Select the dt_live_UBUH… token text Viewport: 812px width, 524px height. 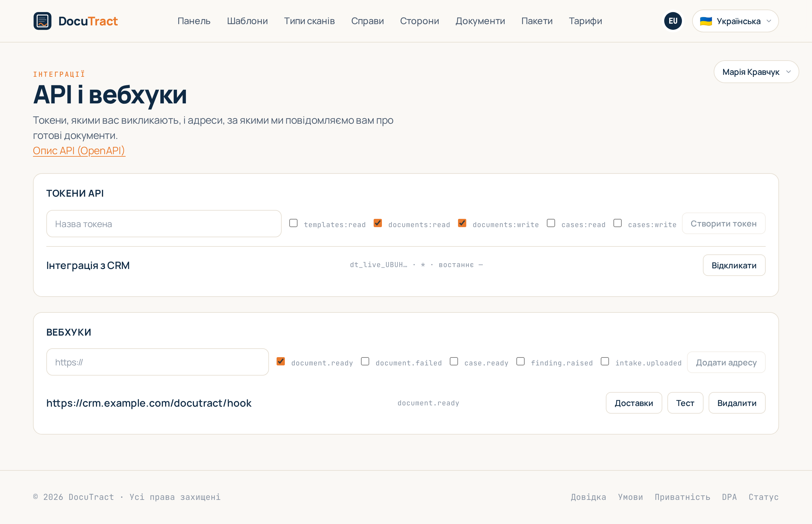(x=379, y=265)
